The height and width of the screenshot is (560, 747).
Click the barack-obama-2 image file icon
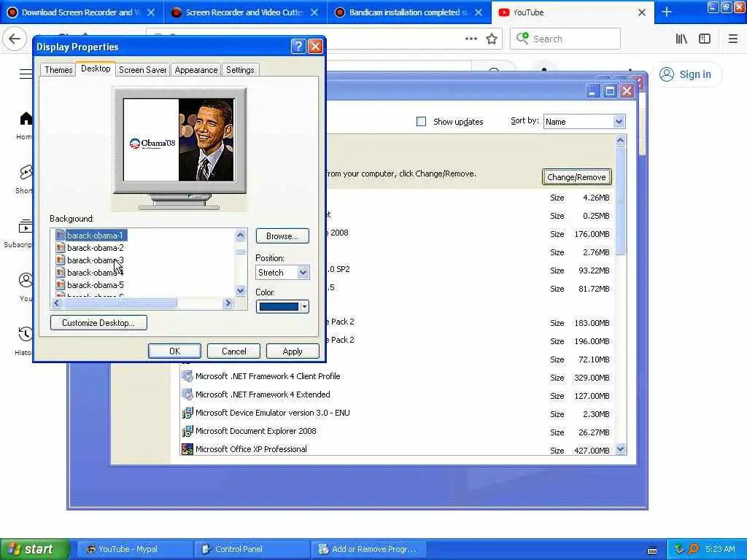pyautogui.click(x=60, y=248)
